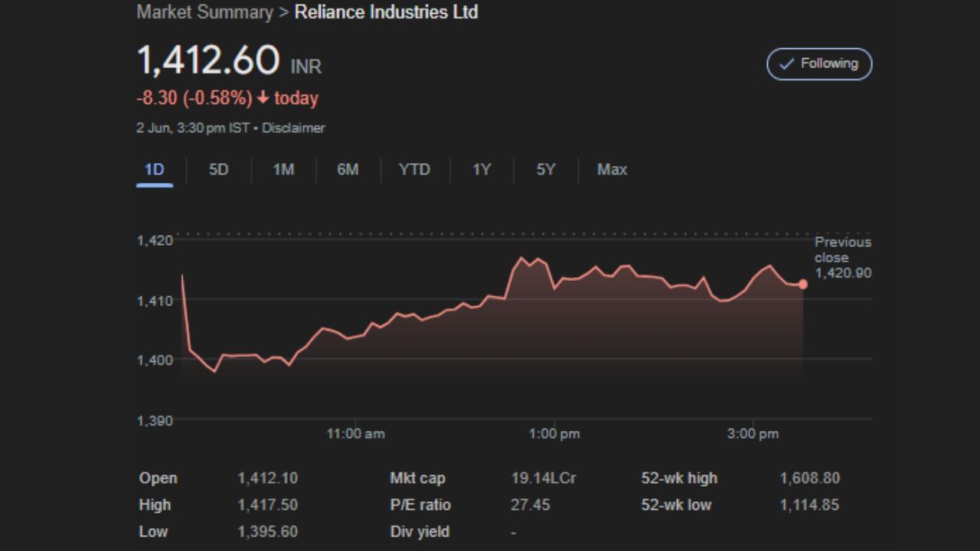The image size is (980, 551).
Task: Click the 1,390 y-axis label
Action: click(155, 420)
